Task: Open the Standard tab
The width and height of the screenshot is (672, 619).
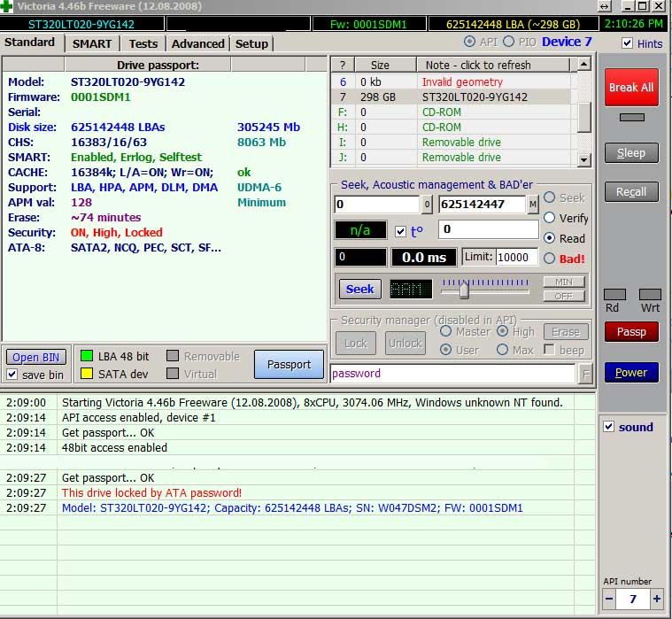Action: pos(29,42)
